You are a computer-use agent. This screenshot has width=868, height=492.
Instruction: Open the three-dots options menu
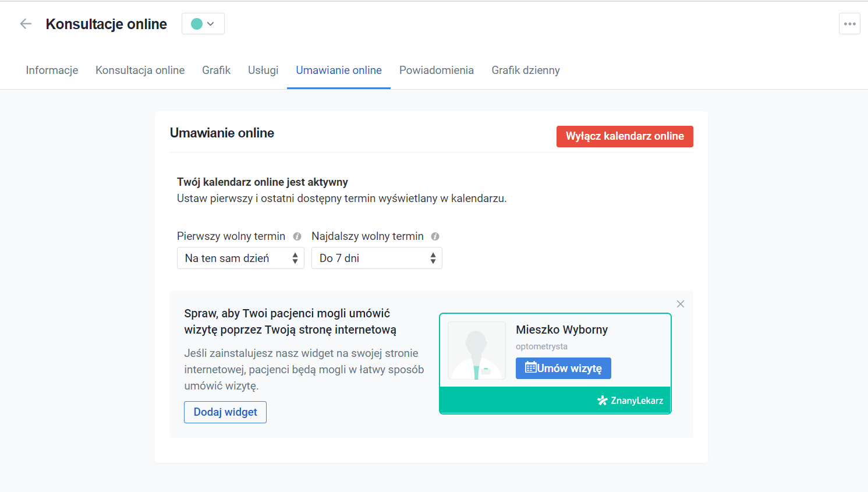coord(849,23)
